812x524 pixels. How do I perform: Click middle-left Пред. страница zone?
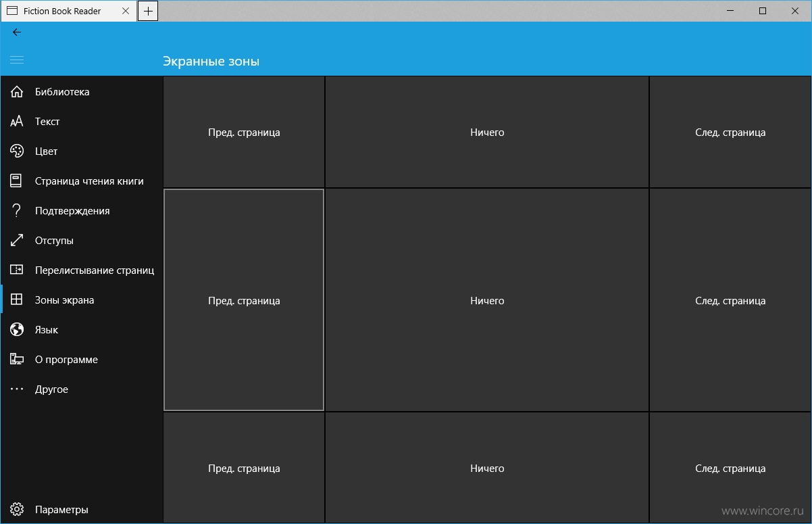pos(244,300)
